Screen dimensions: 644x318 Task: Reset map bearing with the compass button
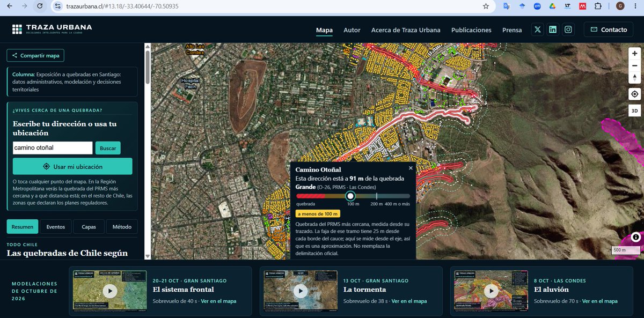(x=635, y=78)
